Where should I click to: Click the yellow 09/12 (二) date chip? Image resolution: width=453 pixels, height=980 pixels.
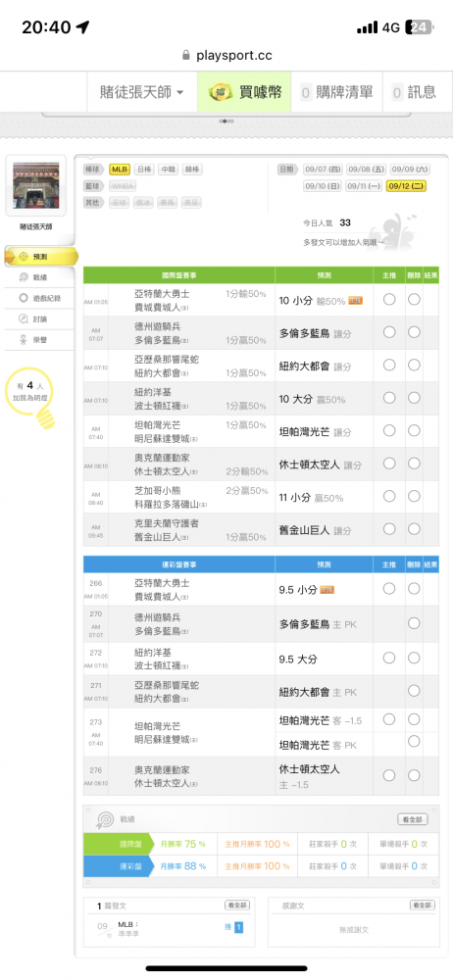click(x=407, y=186)
